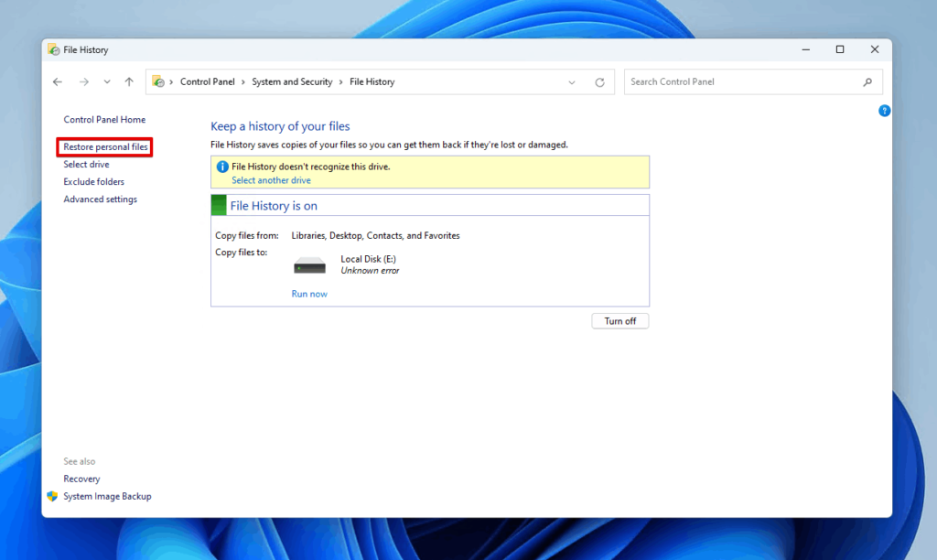Open Control Panel Home

tap(104, 119)
